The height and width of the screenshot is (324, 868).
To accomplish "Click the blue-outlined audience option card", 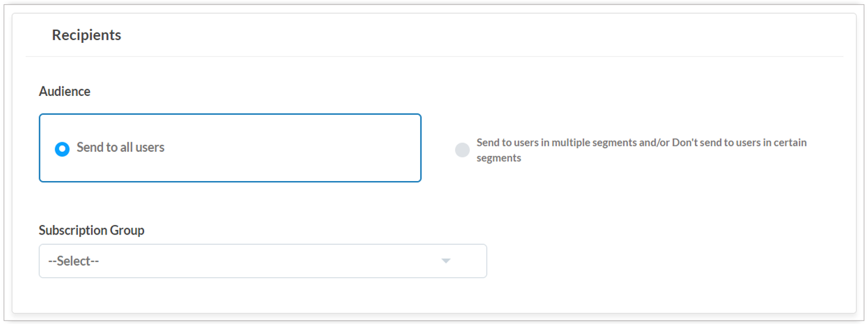I will click(x=230, y=148).
